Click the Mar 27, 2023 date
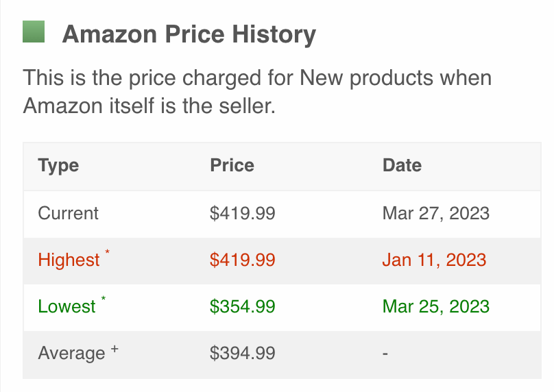The height and width of the screenshot is (392, 554). (x=436, y=213)
